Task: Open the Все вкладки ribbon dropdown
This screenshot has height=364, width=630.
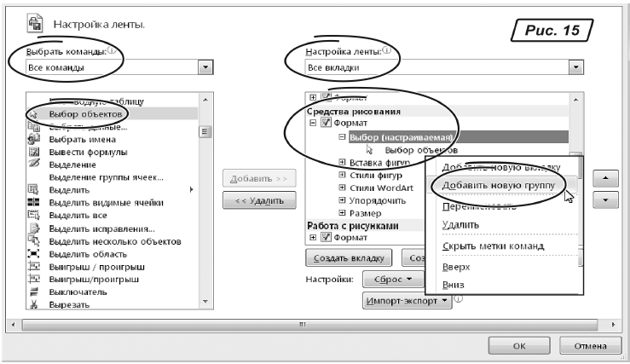Action: click(x=574, y=66)
